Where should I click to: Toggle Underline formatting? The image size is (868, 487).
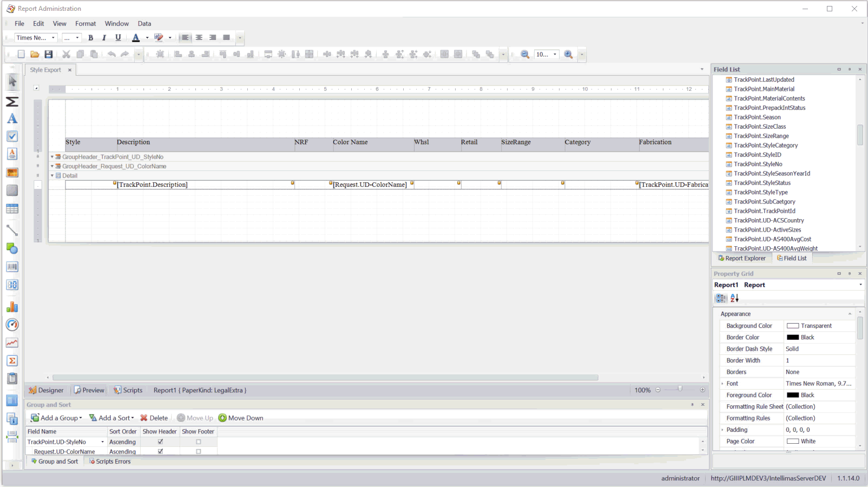click(x=118, y=38)
